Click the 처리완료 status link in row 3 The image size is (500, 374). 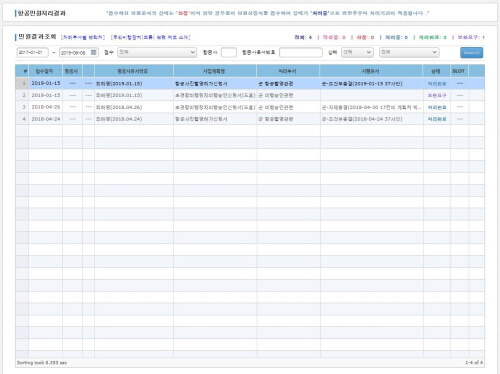pyautogui.click(x=437, y=107)
